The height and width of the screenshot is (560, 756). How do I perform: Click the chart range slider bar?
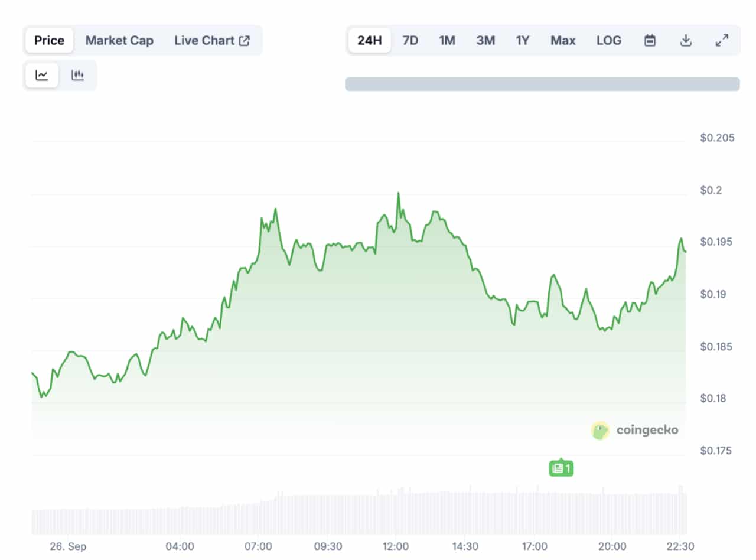(x=542, y=84)
